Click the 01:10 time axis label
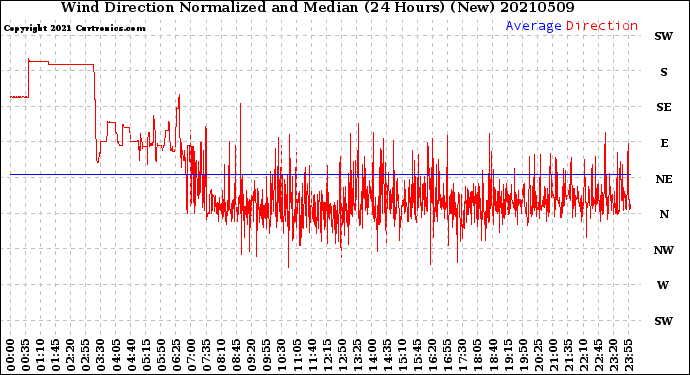Viewport: 690px width, 375px height. click(40, 355)
